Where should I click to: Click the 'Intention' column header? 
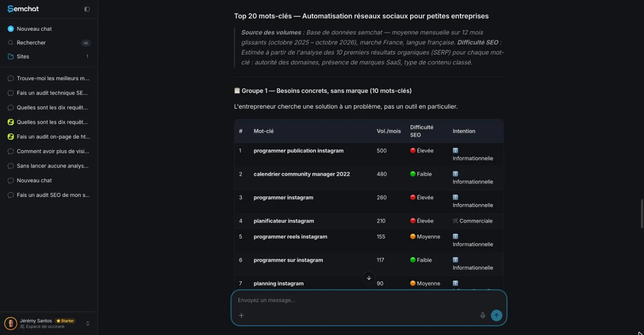pyautogui.click(x=464, y=131)
